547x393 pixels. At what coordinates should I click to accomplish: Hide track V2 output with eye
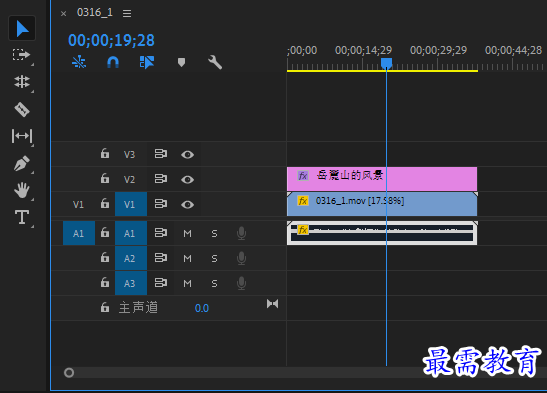(x=187, y=180)
